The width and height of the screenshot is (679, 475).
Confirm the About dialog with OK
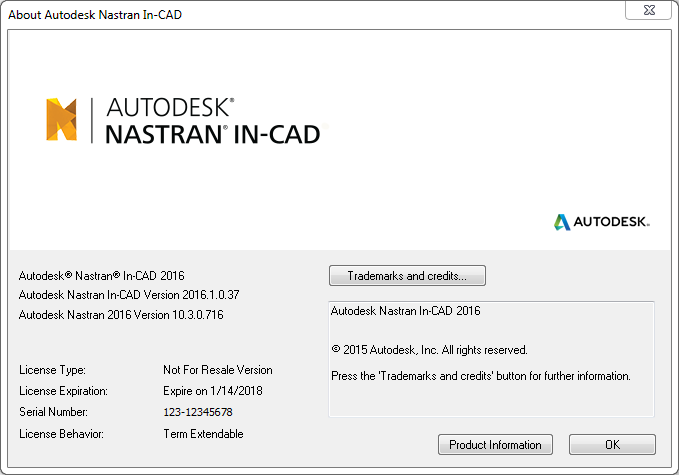click(612, 445)
